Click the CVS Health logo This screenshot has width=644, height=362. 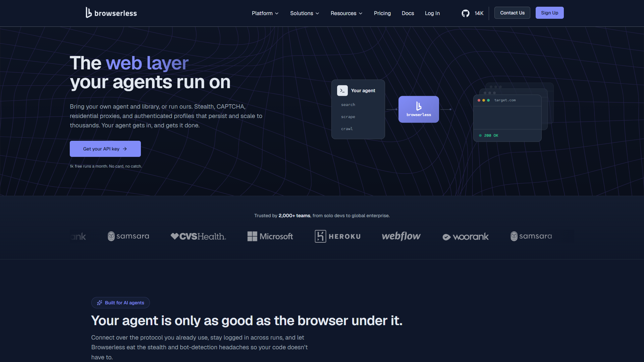coord(198,236)
